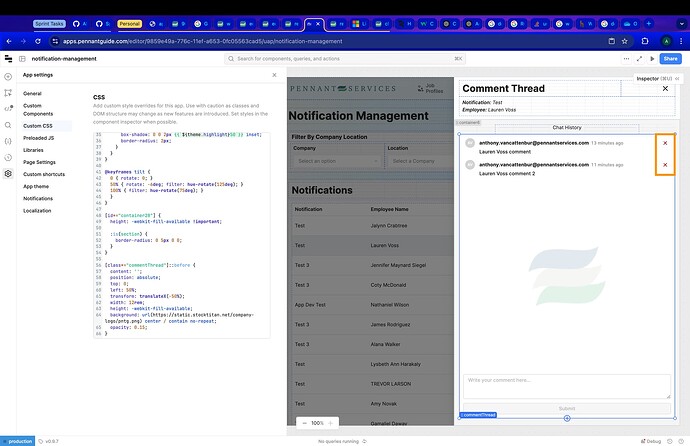
Task: Click the Job Profiles link
Action: coord(430,88)
